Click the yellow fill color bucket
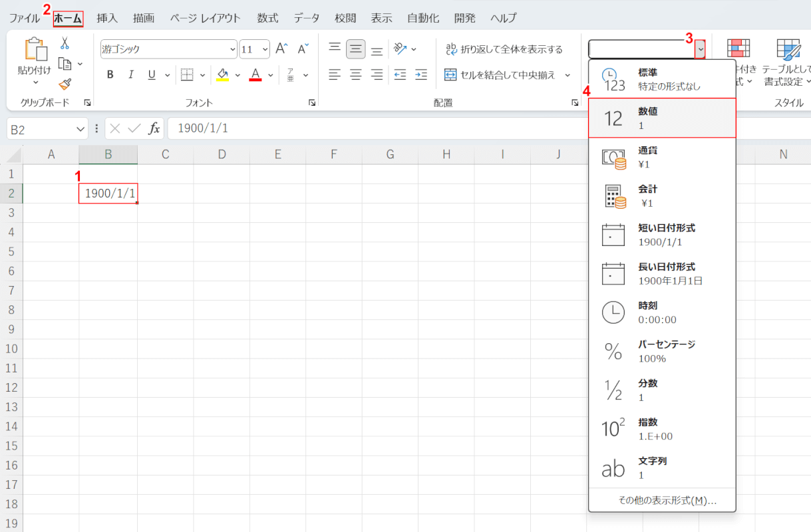 223,74
